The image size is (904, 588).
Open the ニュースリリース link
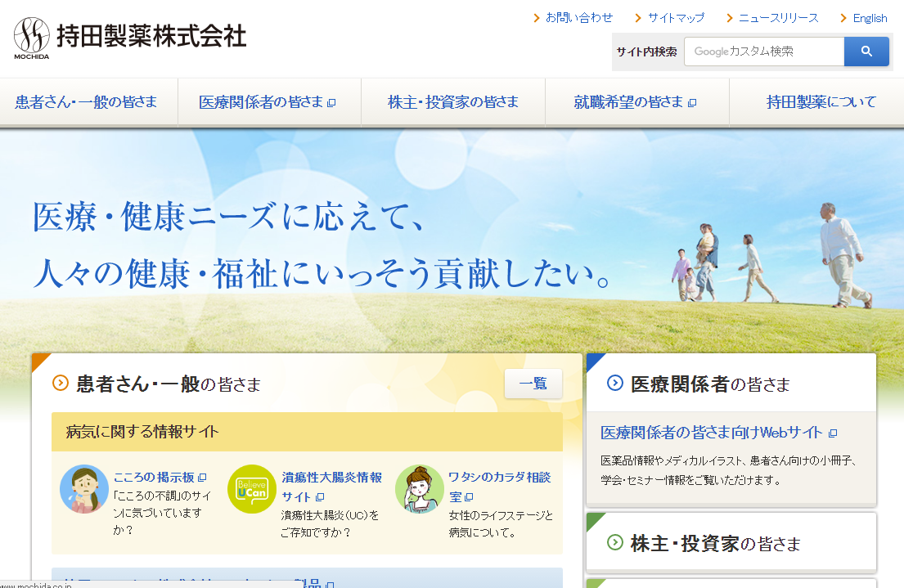tap(778, 18)
